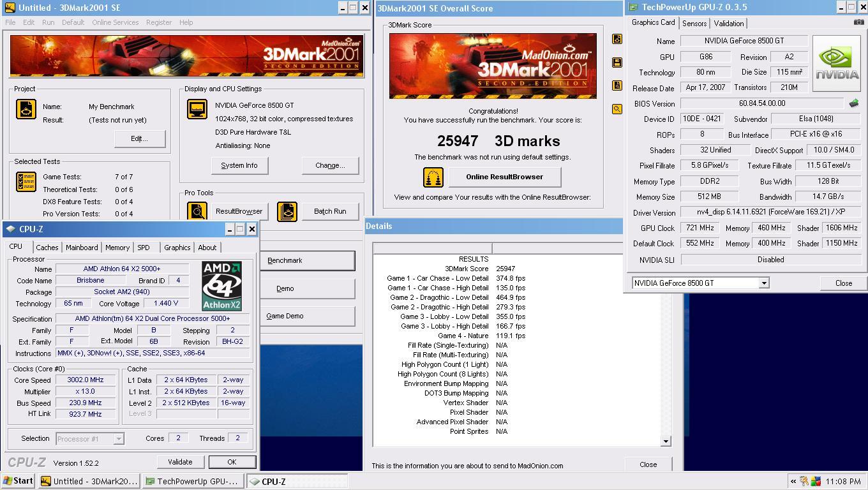The height and width of the screenshot is (490, 868).
Task: Click the Core Speed value in CPU-Z
Action: click(x=85, y=380)
